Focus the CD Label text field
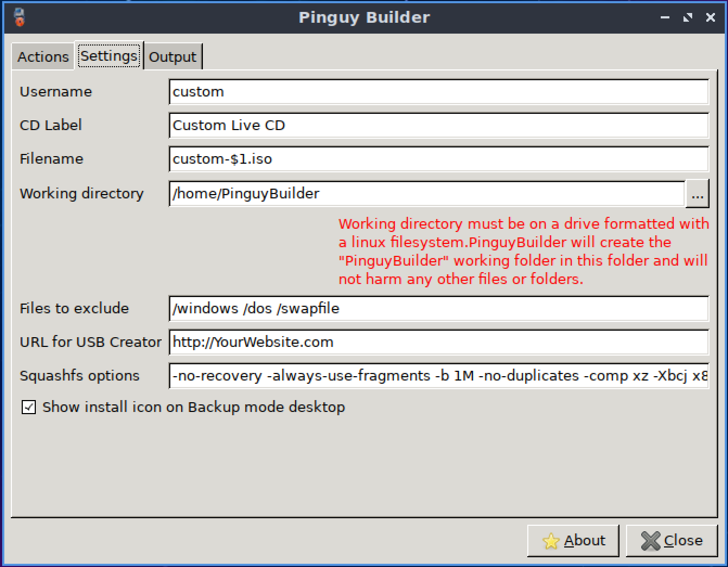 439,125
